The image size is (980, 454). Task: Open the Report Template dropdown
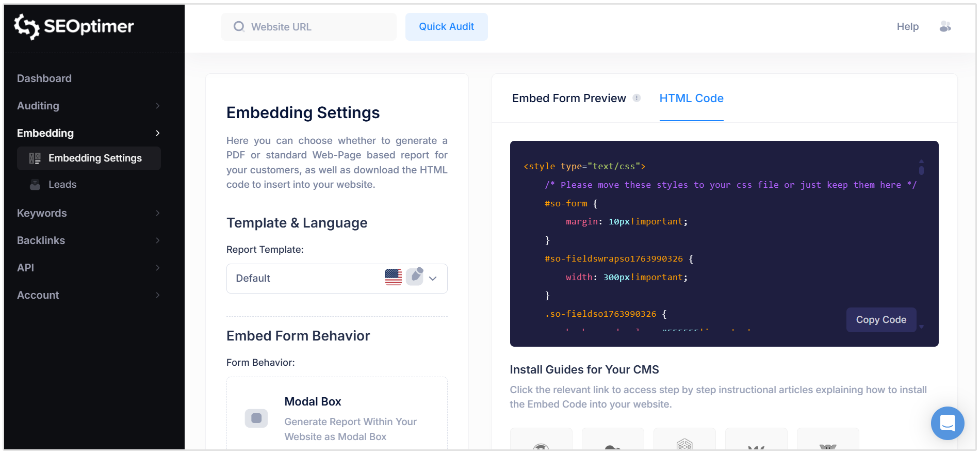point(337,279)
